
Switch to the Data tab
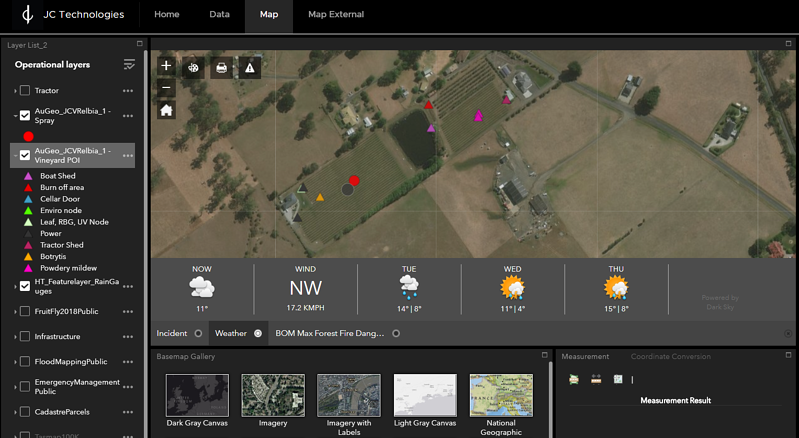[x=219, y=15]
